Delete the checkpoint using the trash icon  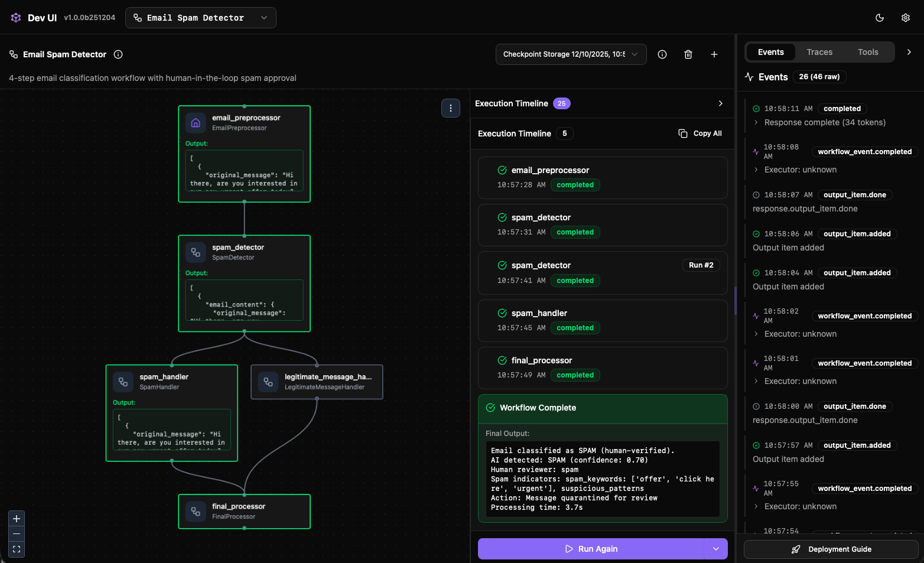(688, 54)
